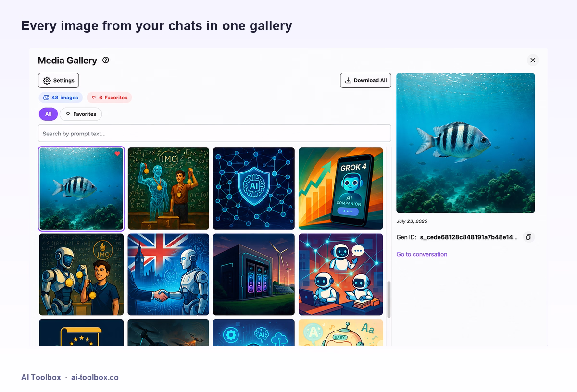Focus the Search by prompt text field

(x=214, y=134)
